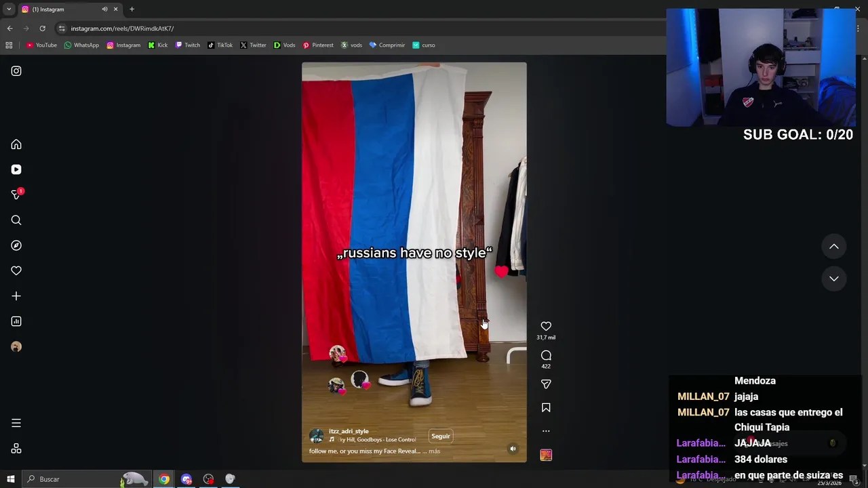Open YouTube bookmark

click(x=41, y=45)
